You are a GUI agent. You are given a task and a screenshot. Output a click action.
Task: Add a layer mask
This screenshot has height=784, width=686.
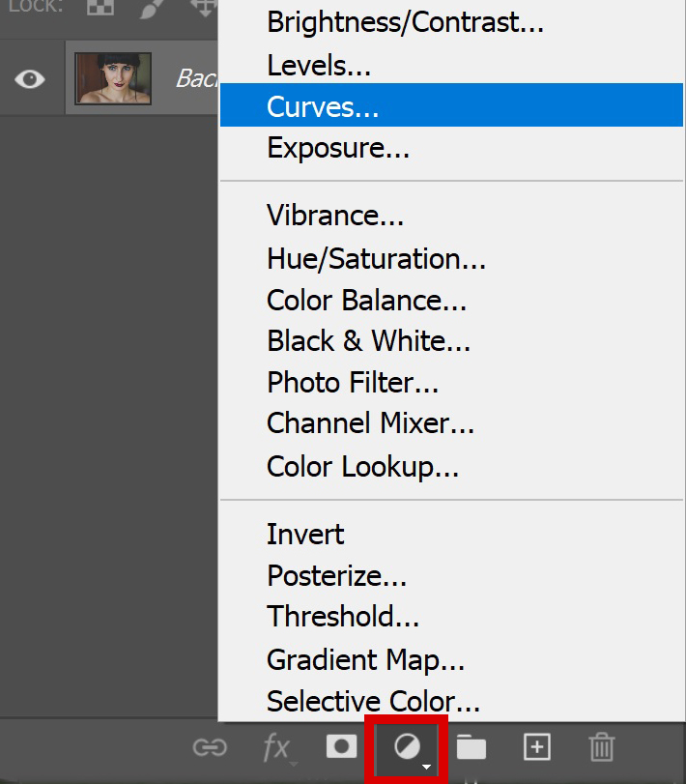click(342, 746)
